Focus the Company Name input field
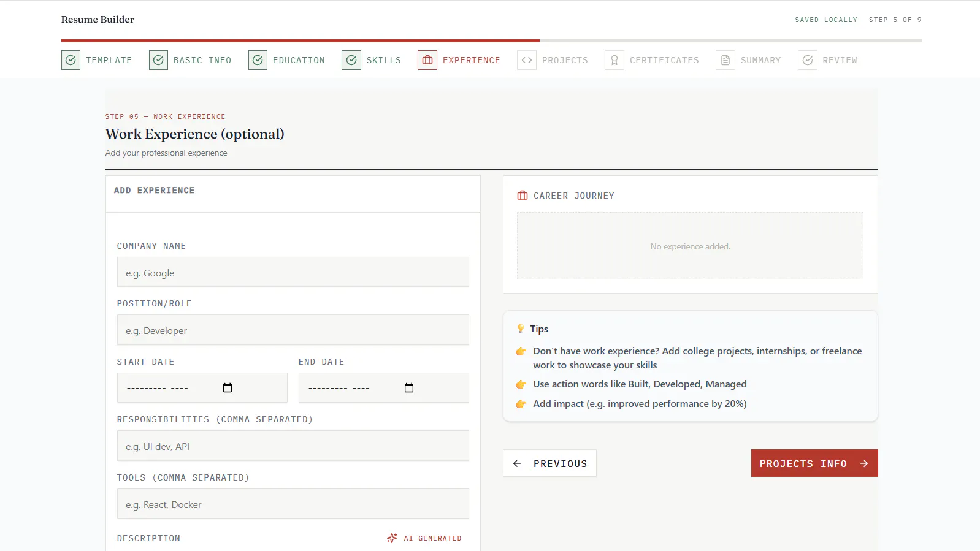Viewport: 980px width, 551px height. click(x=293, y=272)
